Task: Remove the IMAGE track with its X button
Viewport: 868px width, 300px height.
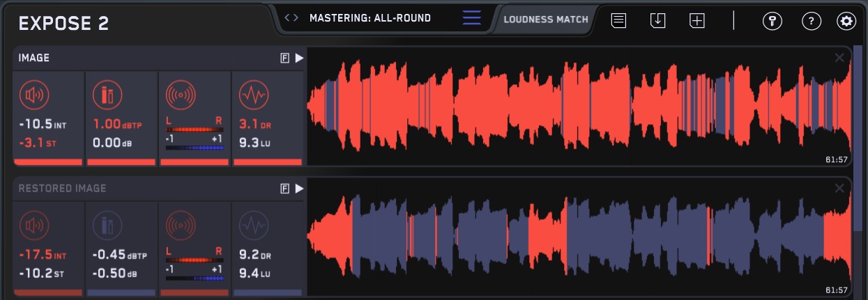Action: click(839, 58)
